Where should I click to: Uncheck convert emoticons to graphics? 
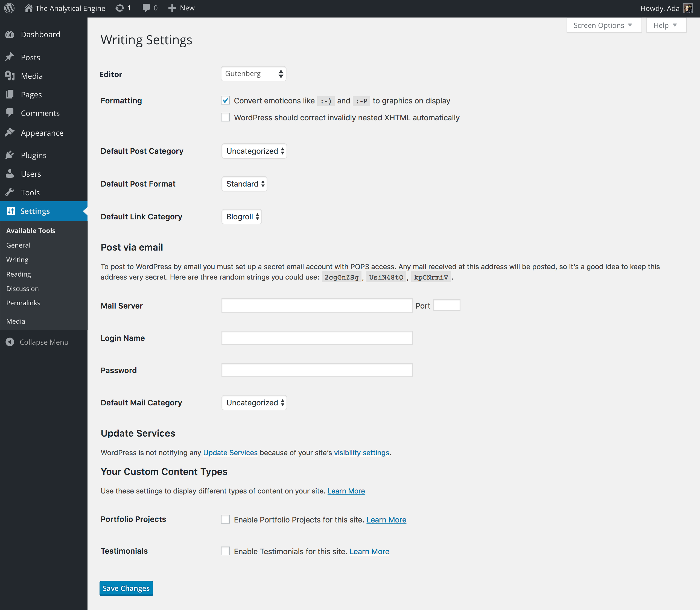(225, 100)
